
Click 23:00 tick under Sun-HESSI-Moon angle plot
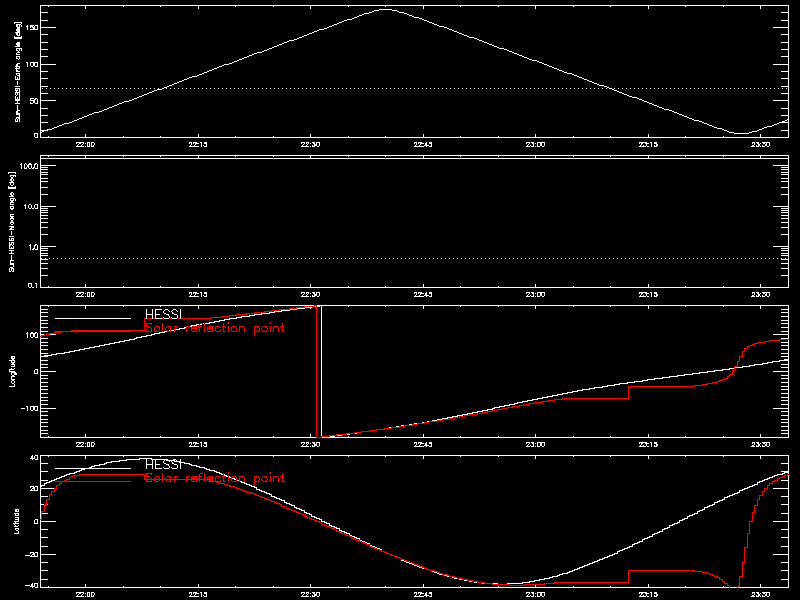535,295
